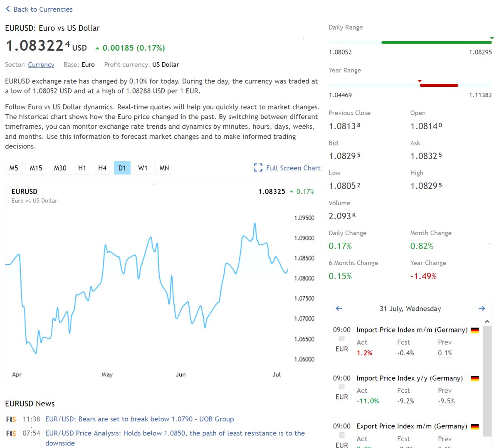Tick checkbox for Export Price Index m/m

coord(342,435)
